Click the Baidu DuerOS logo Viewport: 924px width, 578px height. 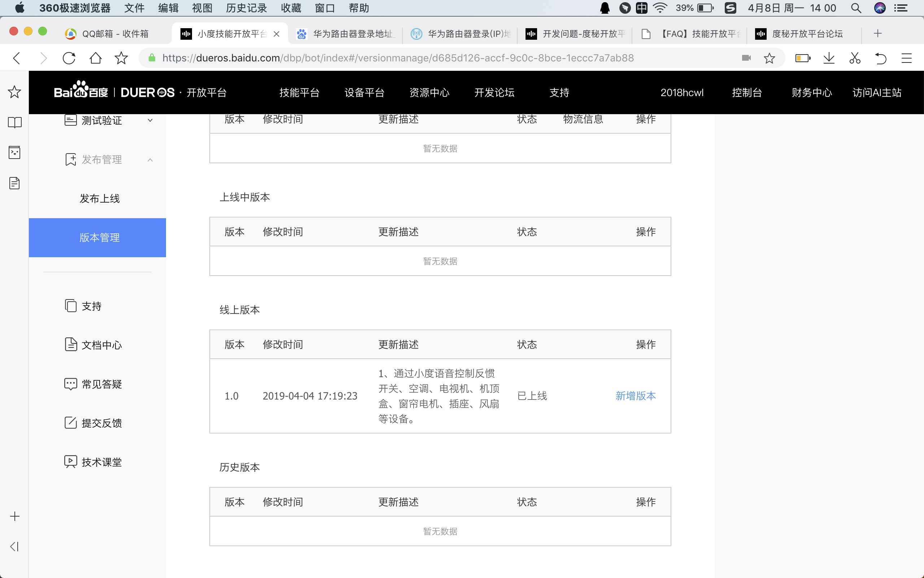tap(140, 92)
